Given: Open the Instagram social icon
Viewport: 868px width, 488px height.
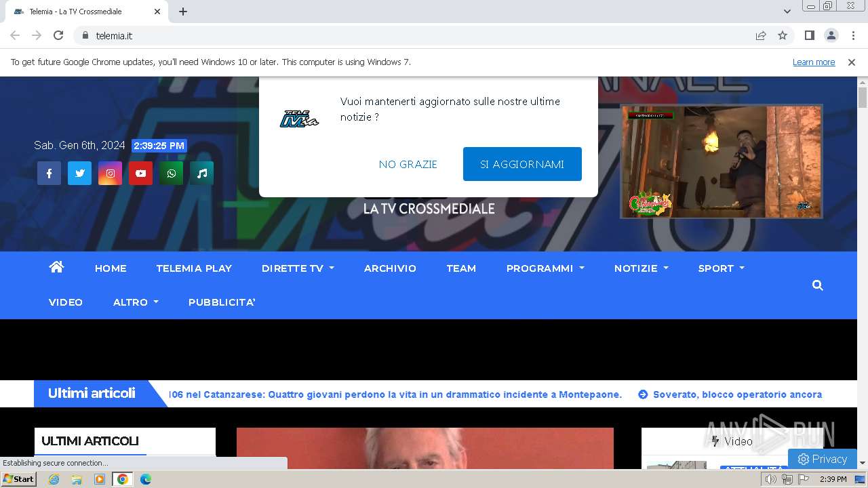Looking at the screenshot, I should tap(110, 174).
